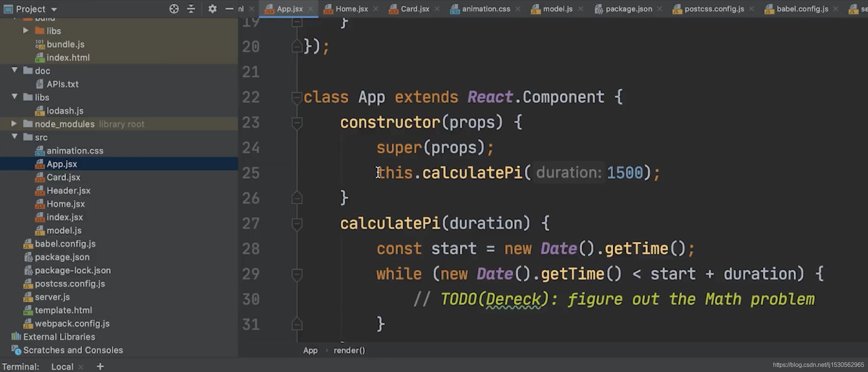The height and width of the screenshot is (372, 868).
Task: Click line number 25 in the gutter
Action: [251, 173]
